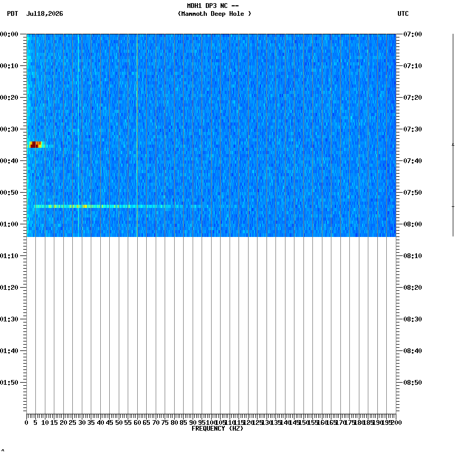Click the 30 Hz frequency axis label
Screen dimensions: 476x456
coord(82,422)
